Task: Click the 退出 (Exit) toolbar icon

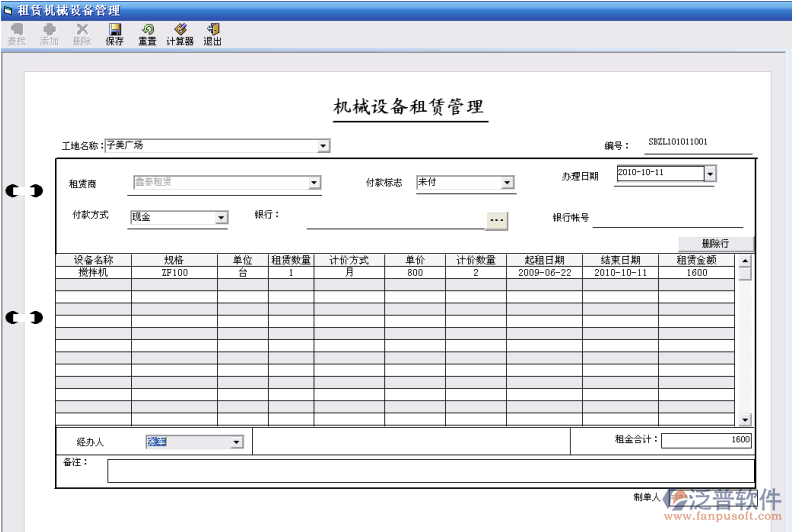Action: (213, 34)
